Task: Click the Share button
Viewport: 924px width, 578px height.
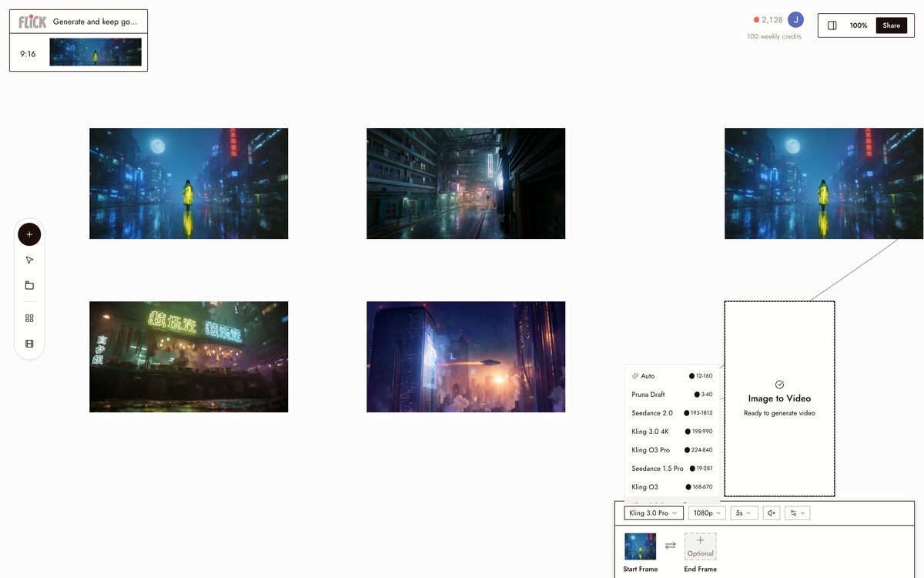Action: pyautogui.click(x=891, y=25)
